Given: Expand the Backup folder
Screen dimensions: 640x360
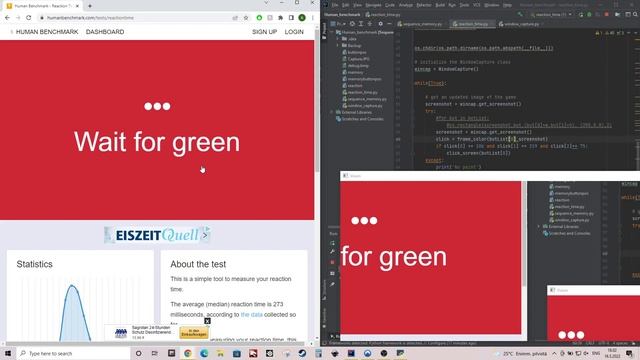Looking at the screenshot, I should [x=338, y=46].
